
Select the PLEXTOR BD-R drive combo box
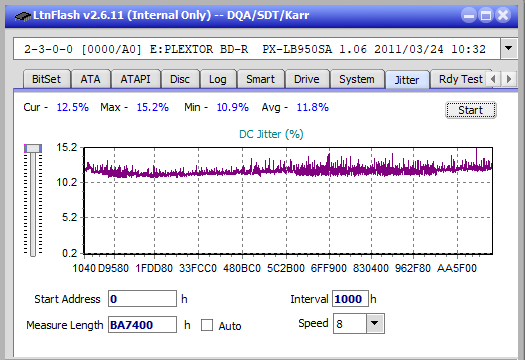coord(257,49)
